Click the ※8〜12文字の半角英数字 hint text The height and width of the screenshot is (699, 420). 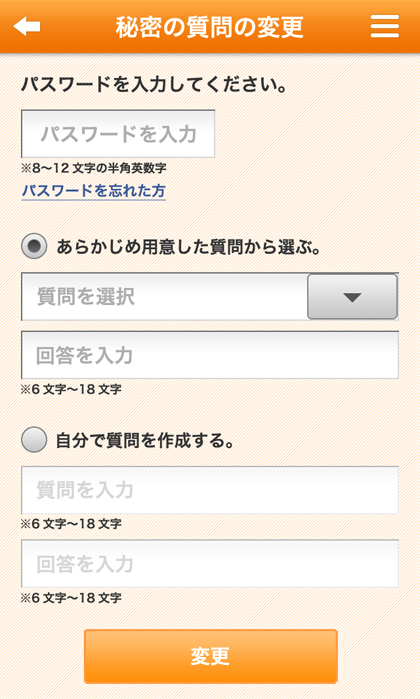[94, 169]
